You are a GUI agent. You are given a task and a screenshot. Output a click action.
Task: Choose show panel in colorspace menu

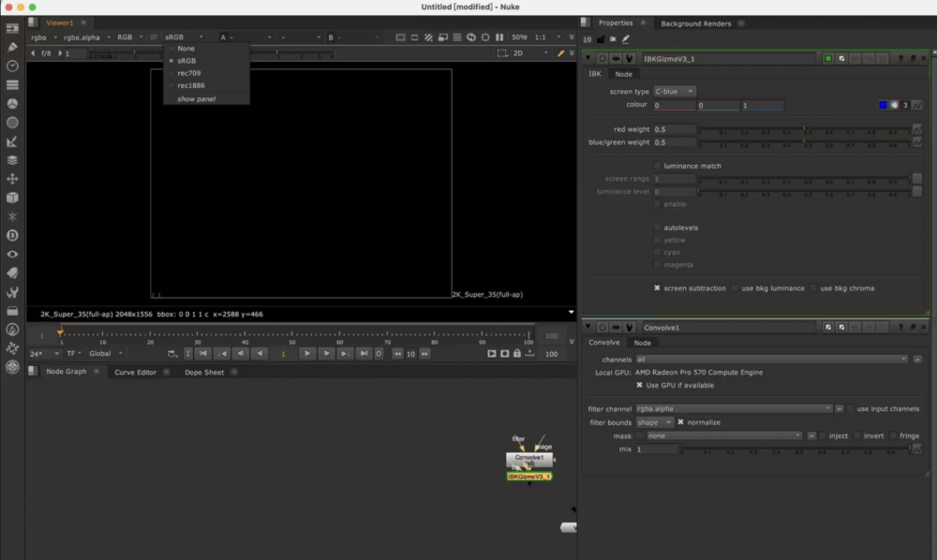(x=196, y=99)
